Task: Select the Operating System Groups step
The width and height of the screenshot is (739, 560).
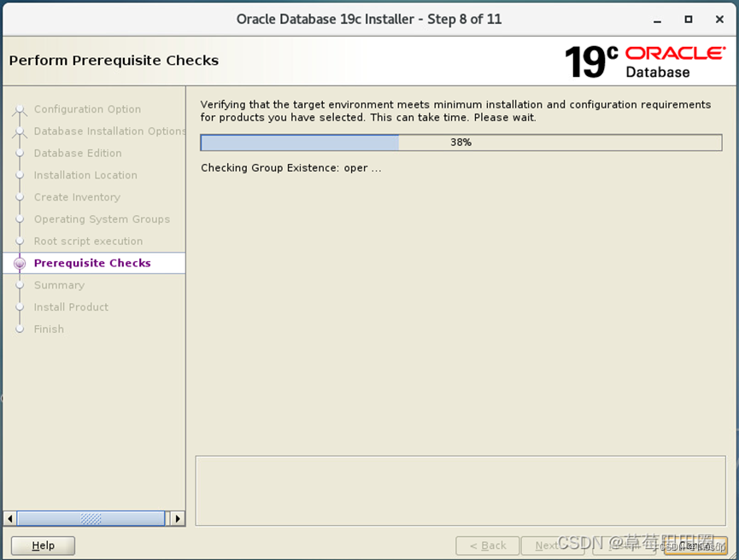Action: (102, 219)
